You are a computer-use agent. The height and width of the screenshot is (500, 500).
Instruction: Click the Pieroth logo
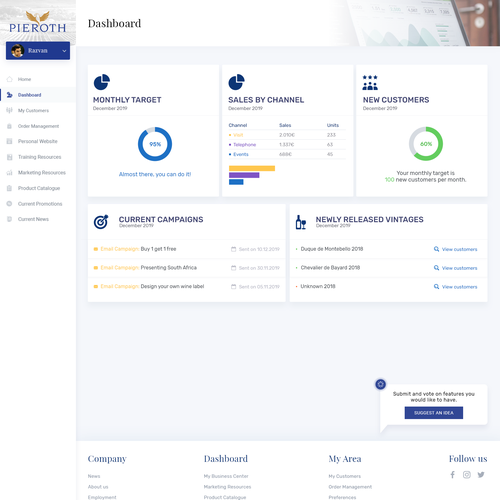coord(38,22)
